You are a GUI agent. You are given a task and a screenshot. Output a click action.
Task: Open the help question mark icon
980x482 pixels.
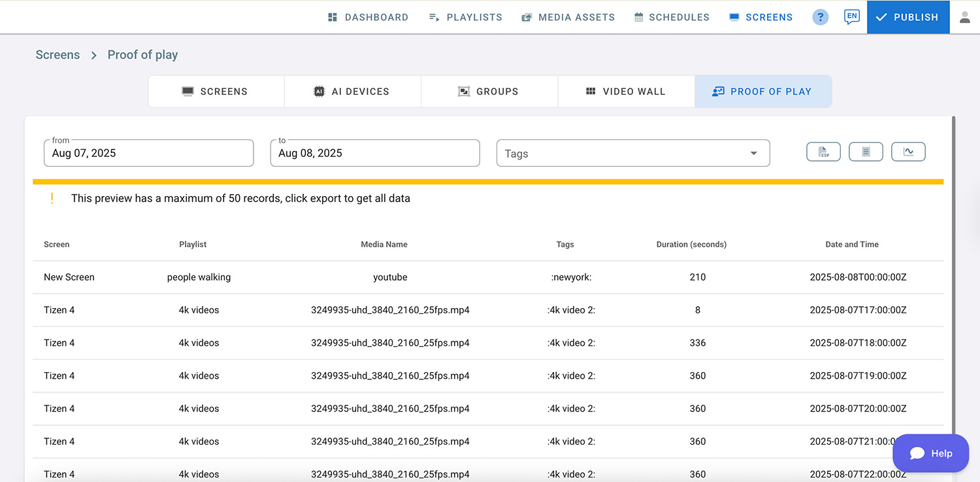820,18
